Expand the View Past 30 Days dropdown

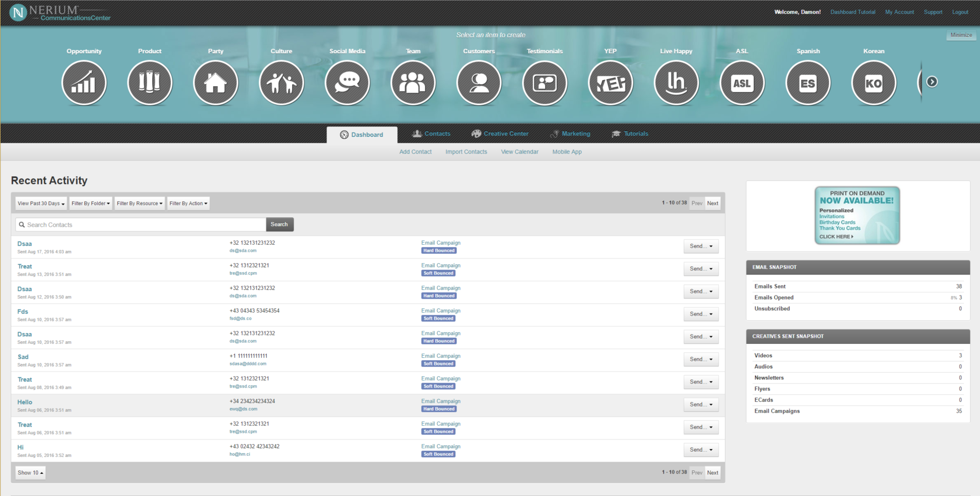pos(41,204)
